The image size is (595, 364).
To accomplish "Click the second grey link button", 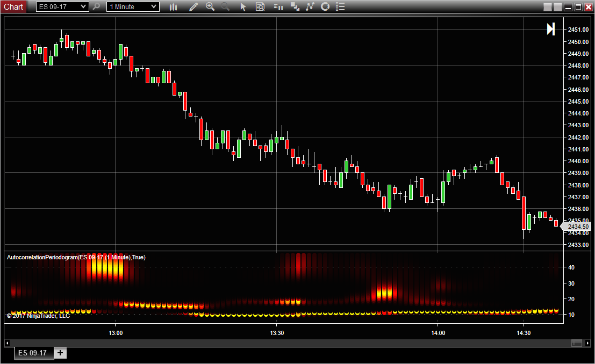I will (x=558, y=7).
